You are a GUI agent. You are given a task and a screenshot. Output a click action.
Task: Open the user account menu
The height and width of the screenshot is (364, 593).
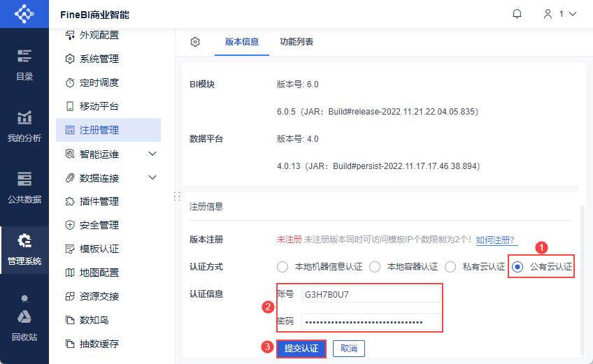(x=560, y=14)
